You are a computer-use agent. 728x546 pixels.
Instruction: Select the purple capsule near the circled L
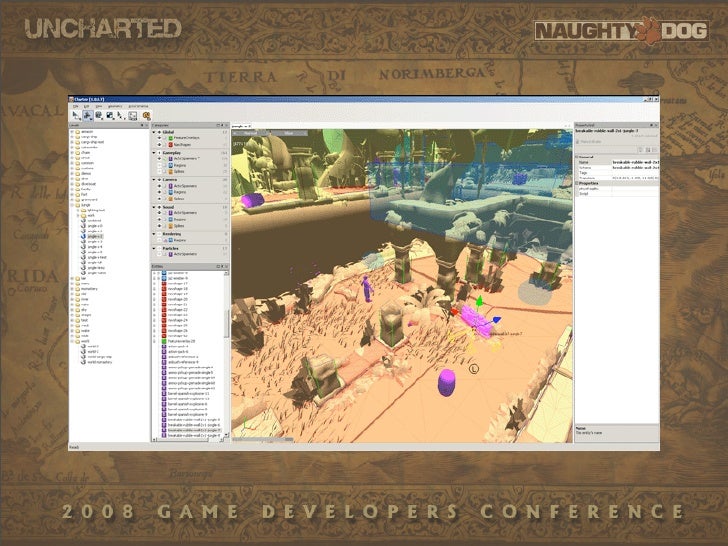point(446,383)
